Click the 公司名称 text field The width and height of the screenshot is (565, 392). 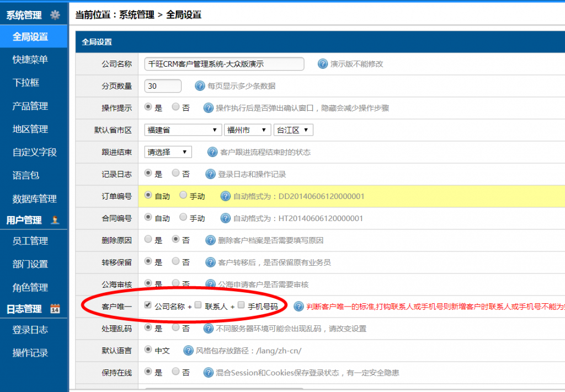tap(224, 64)
